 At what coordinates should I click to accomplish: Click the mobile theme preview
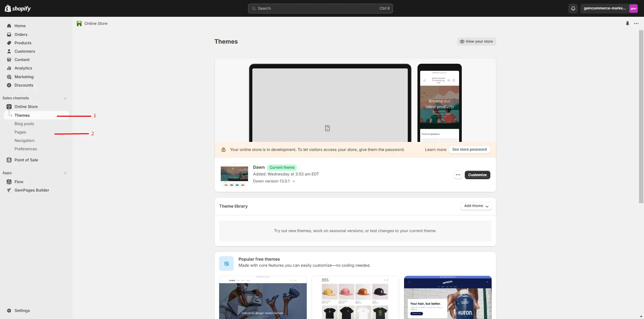tap(440, 103)
